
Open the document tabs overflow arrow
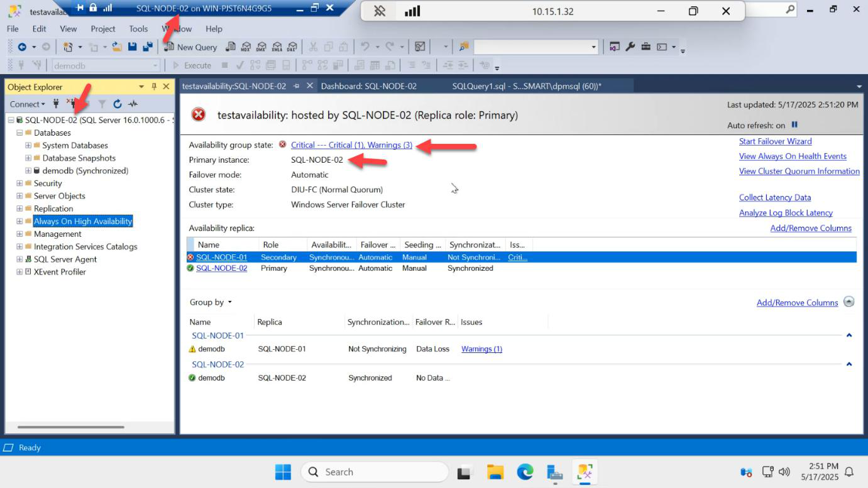859,87
